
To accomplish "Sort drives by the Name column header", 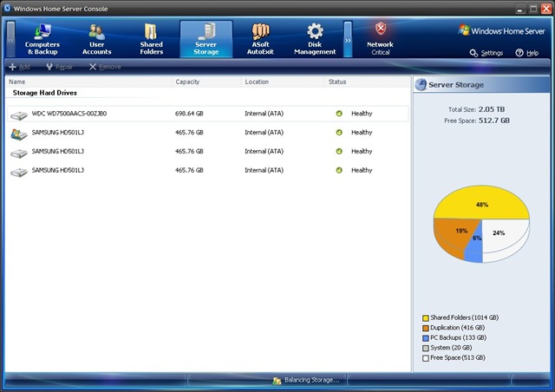I will tap(88, 82).
